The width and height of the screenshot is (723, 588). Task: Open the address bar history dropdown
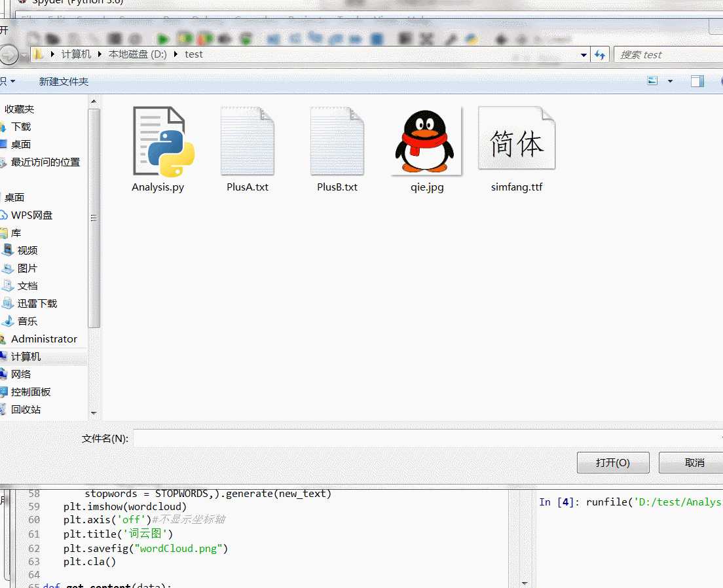584,55
